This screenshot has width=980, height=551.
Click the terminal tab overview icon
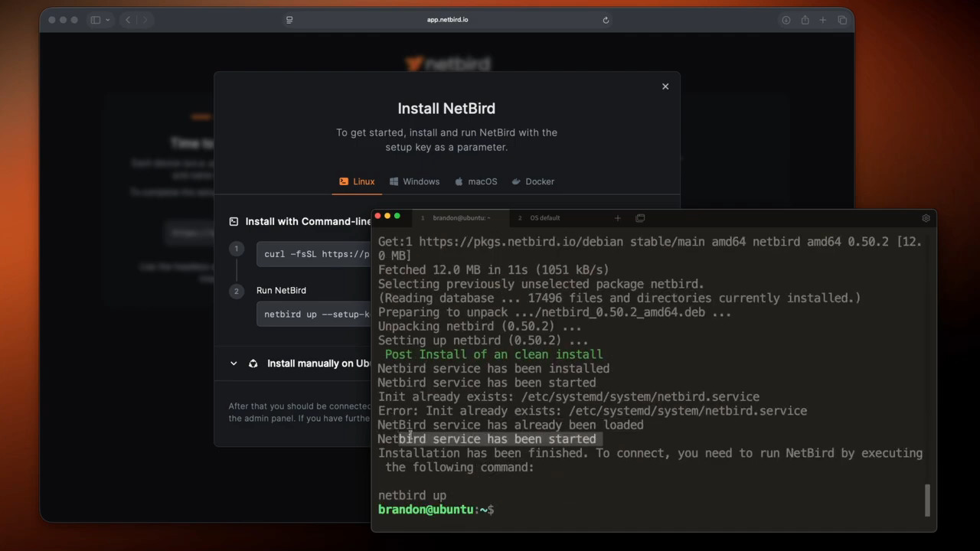pos(640,218)
